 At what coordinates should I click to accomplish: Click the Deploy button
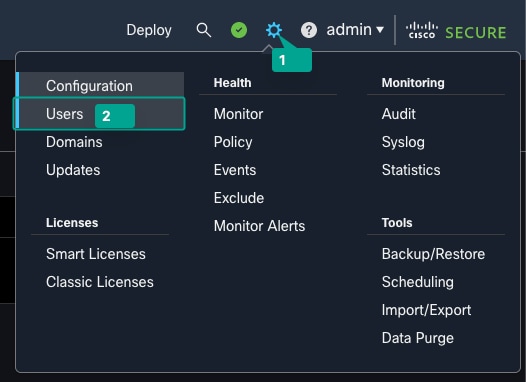(x=149, y=30)
